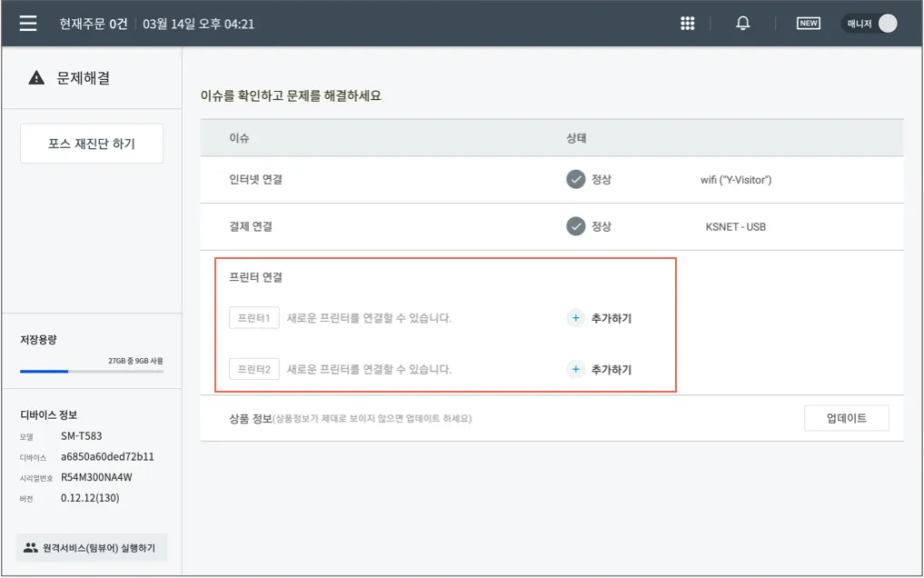Toggle the 매니저 switch
924x578 pixels.
pyautogui.click(x=870, y=24)
